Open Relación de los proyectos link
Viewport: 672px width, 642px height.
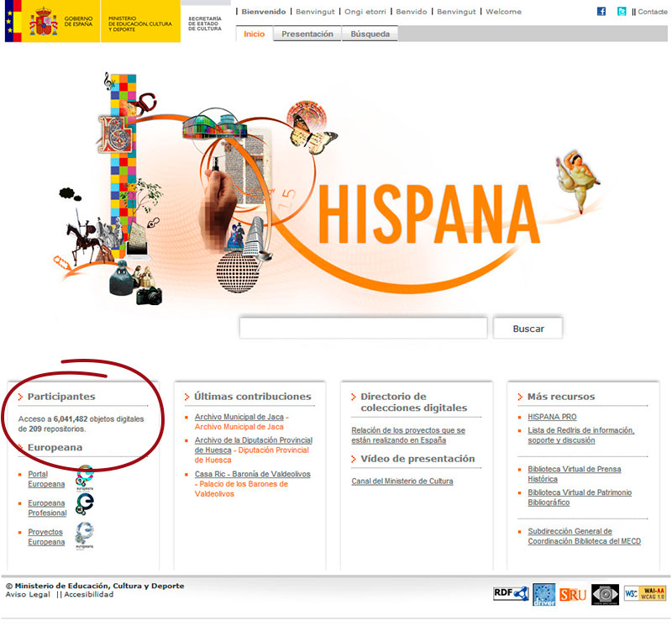pyautogui.click(x=408, y=435)
